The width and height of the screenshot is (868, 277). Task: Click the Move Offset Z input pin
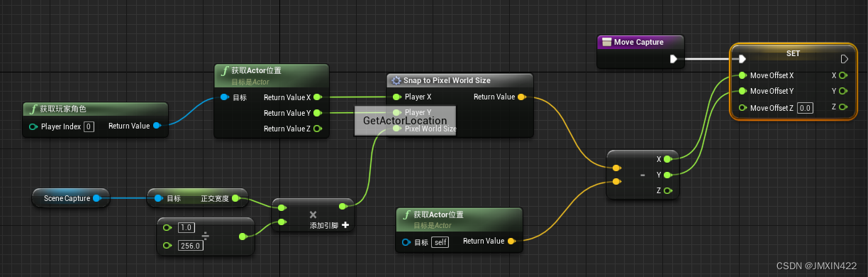pyautogui.click(x=742, y=107)
